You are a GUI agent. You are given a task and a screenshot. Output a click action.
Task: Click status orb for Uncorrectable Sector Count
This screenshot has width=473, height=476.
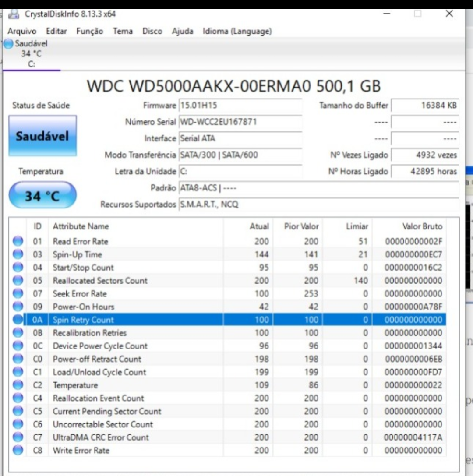[x=18, y=424]
